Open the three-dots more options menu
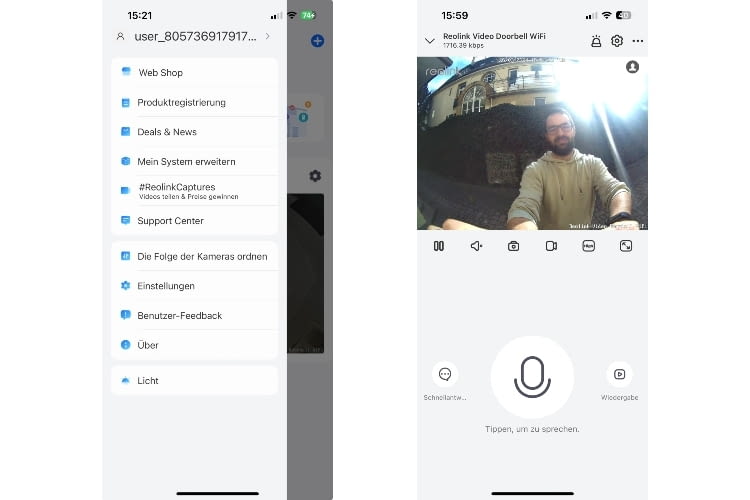 638,41
